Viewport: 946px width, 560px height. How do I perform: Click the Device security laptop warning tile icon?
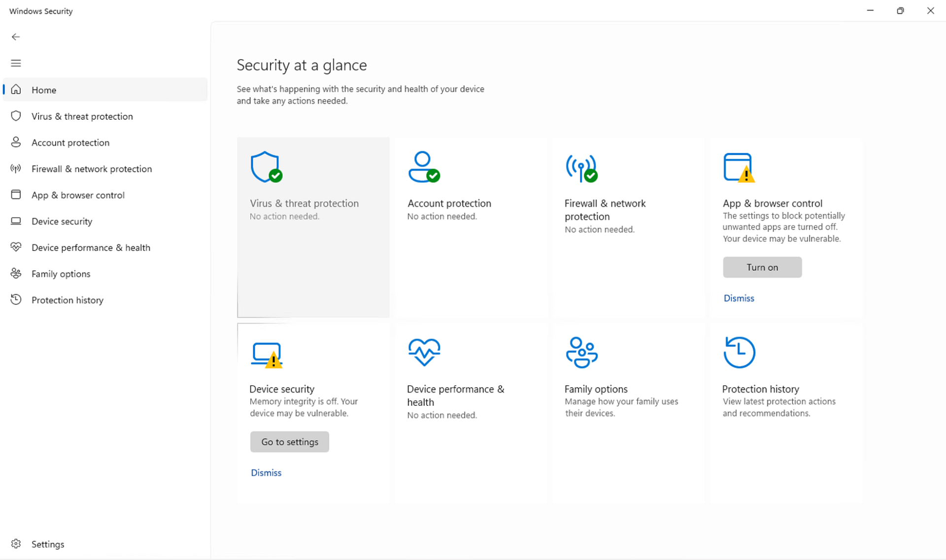[x=267, y=355]
